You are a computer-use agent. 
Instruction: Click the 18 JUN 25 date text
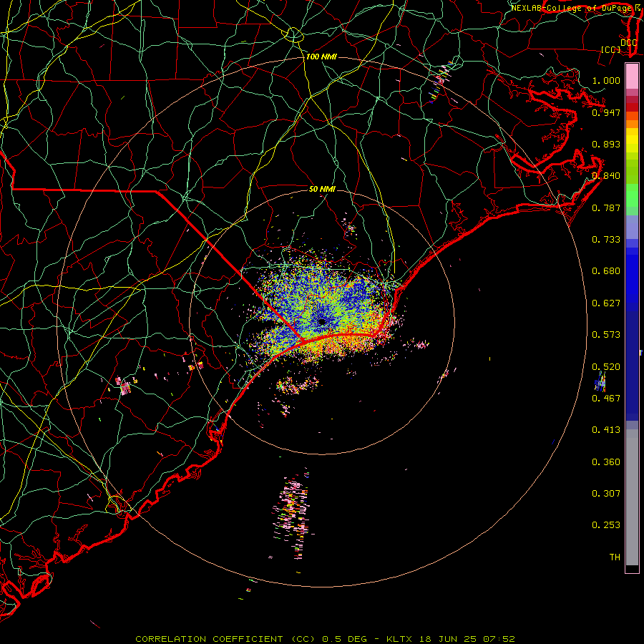(448, 639)
